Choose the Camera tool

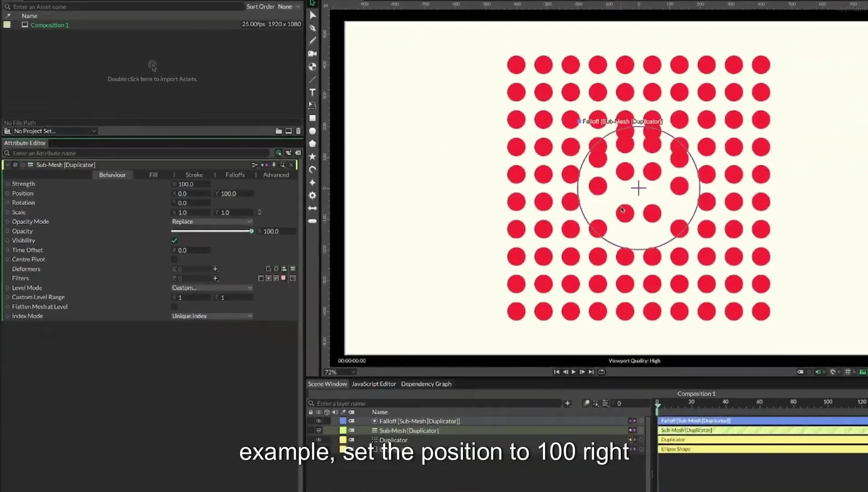[312, 54]
